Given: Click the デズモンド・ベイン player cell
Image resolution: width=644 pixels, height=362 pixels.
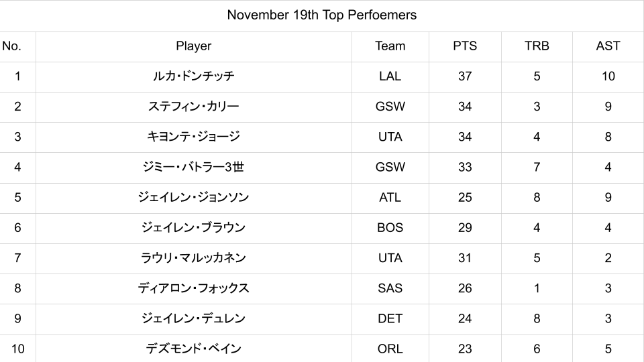Looking at the screenshot, I should (193, 349).
